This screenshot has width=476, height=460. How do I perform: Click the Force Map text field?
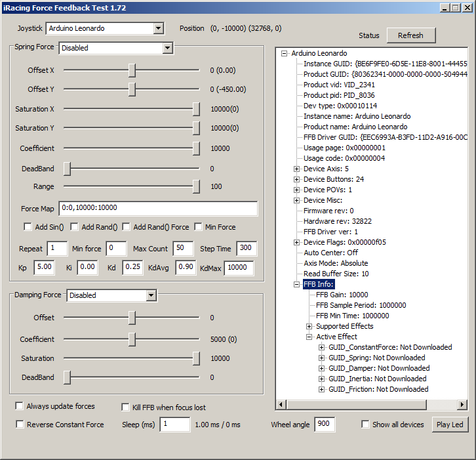[x=158, y=209]
